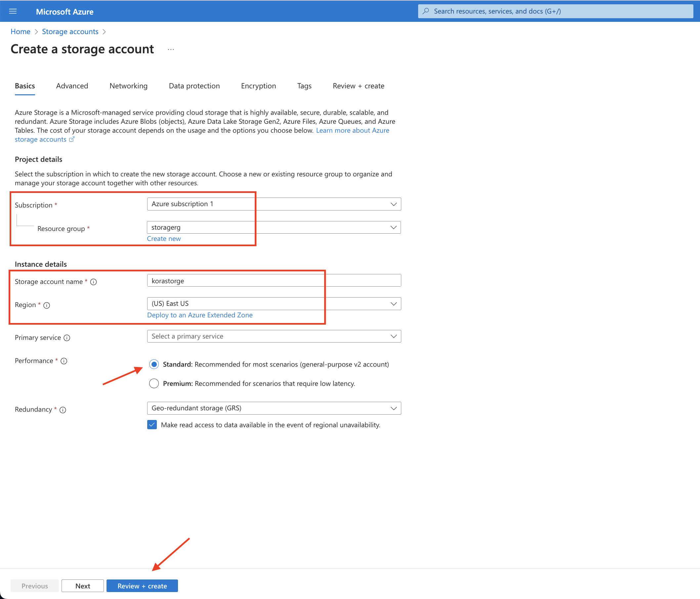
Task: Click the Storage accounts breadcrumb link
Action: (70, 31)
